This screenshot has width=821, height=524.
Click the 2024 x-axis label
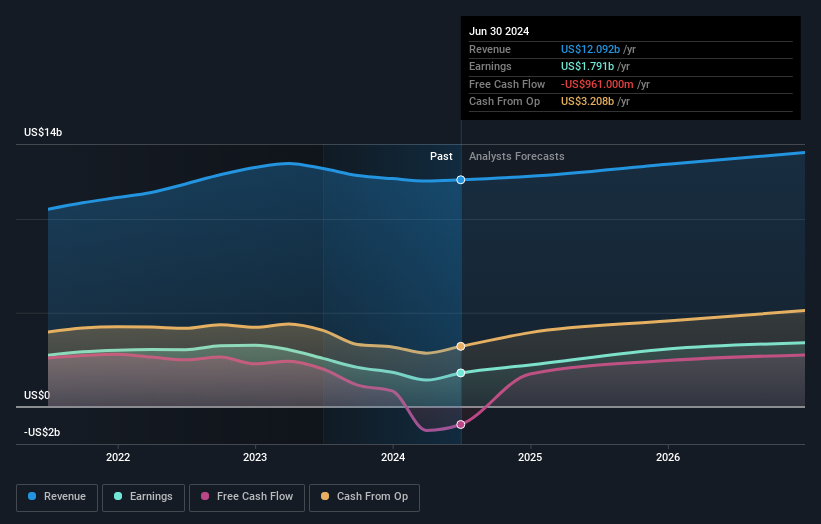393,457
